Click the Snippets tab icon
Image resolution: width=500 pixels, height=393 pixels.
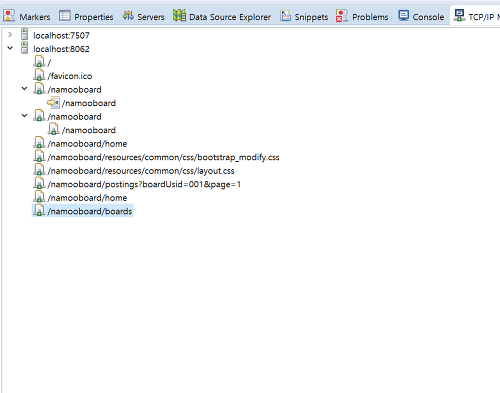285,15
